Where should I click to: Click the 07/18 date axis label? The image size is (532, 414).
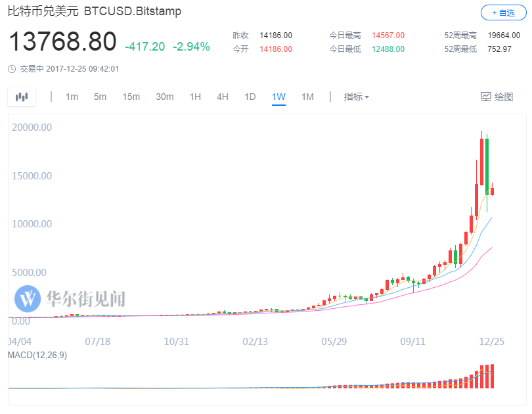coord(98,341)
